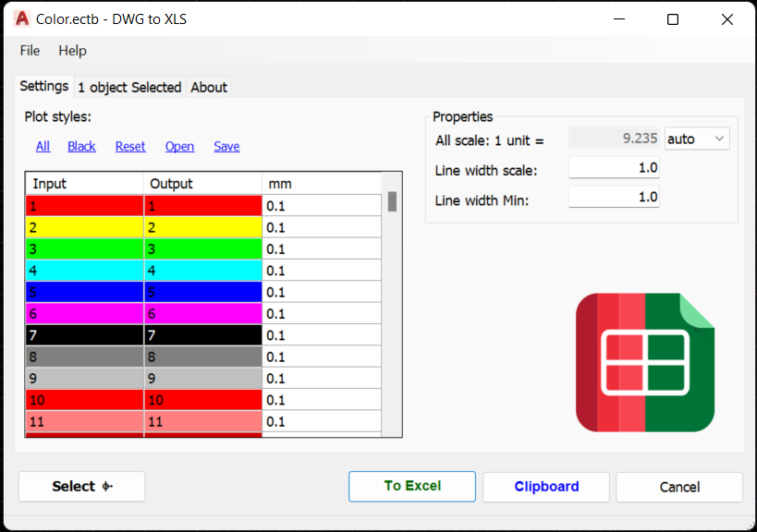The image size is (757, 532).
Task: Click the plot styles table scrollbar thumb
Action: (x=392, y=201)
